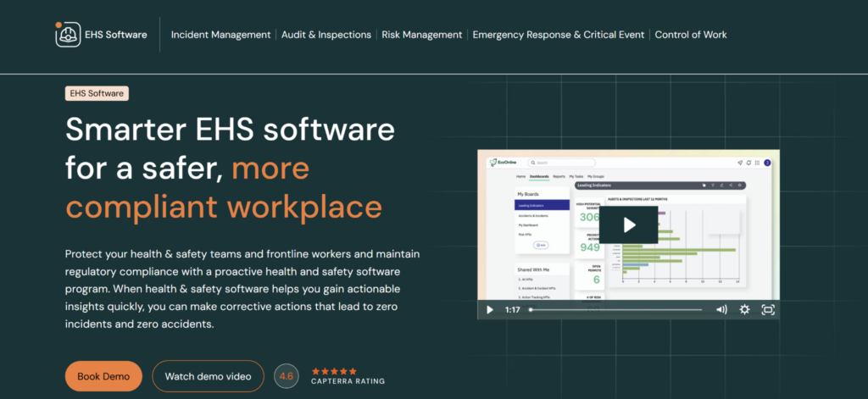Click the paragraph starting 'Protect your health & safety'

(242, 289)
